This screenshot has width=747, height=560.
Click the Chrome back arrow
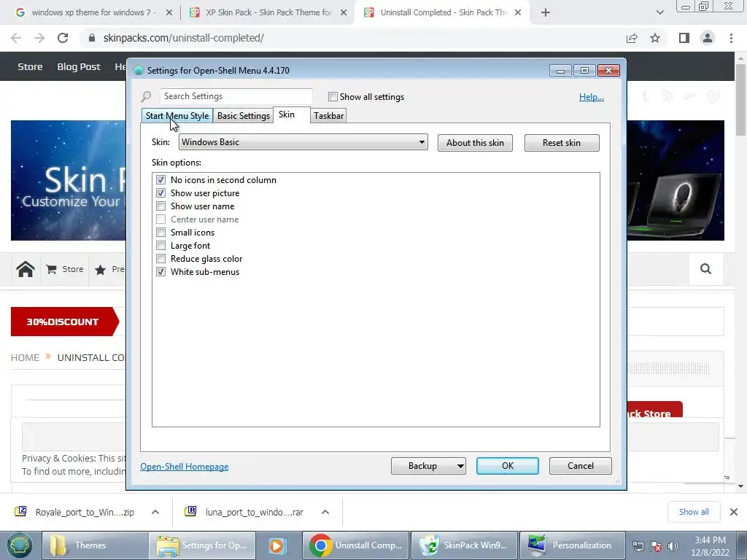(x=16, y=38)
